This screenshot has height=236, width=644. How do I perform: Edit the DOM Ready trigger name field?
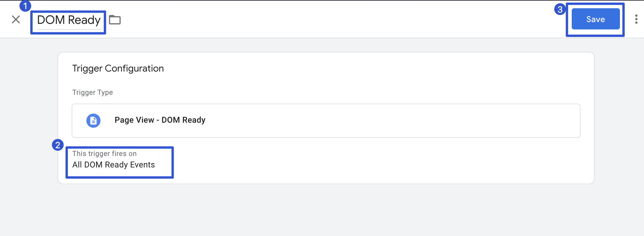pos(69,20)
